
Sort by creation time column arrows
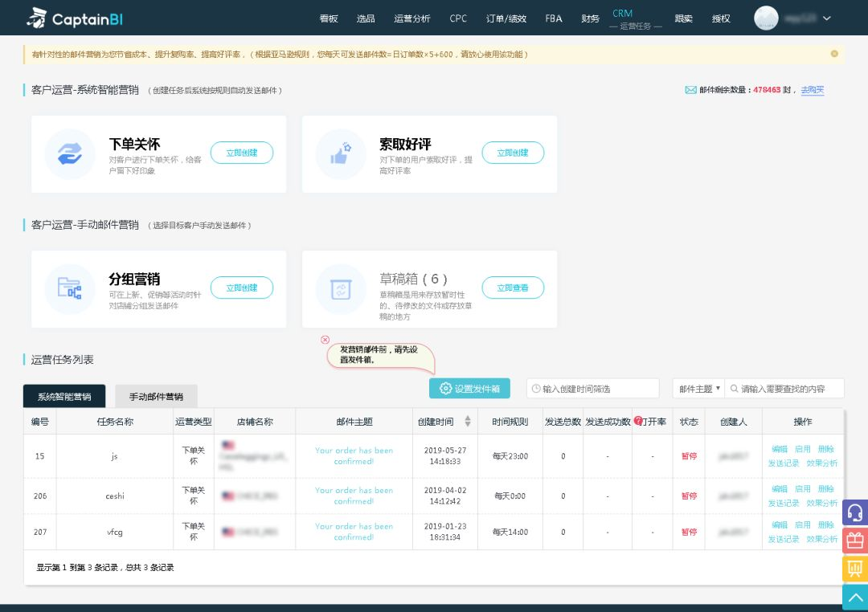pos(468,422)
